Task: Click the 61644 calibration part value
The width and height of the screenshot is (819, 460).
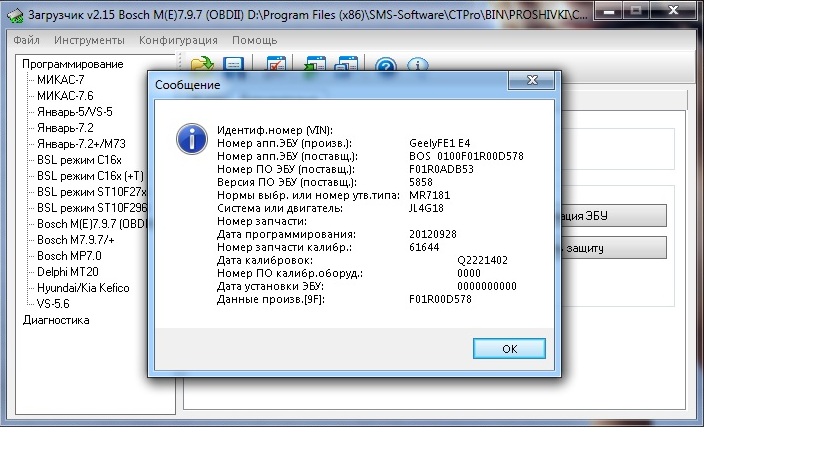Action: click(424, 247)
